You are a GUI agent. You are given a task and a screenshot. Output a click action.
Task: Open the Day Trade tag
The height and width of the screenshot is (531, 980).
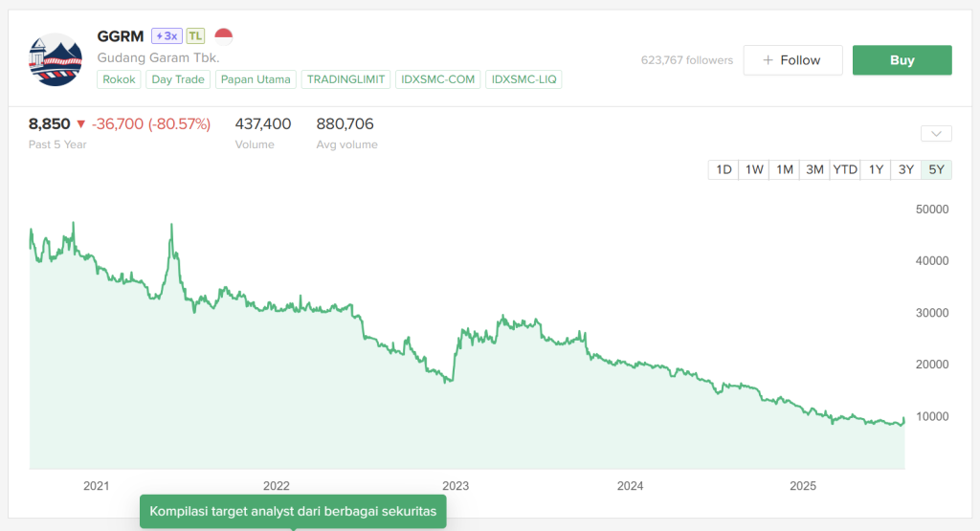(x=178, y=79)
